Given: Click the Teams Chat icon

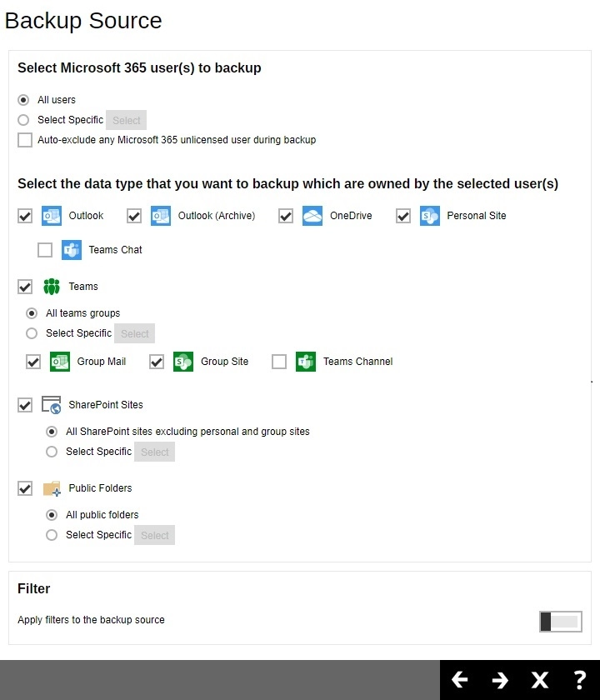Looking at the screenshot, I should pyautogui.click(x=72, y=249).
